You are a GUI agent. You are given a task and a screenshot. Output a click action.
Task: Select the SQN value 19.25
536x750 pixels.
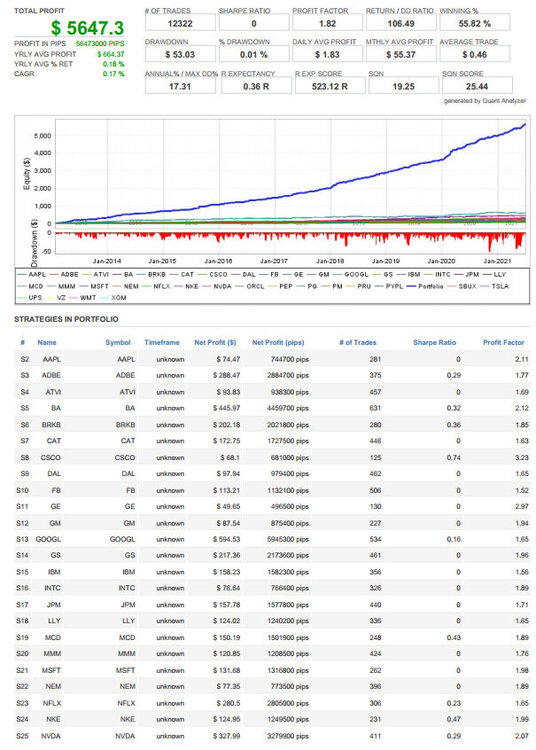[404, 87]
